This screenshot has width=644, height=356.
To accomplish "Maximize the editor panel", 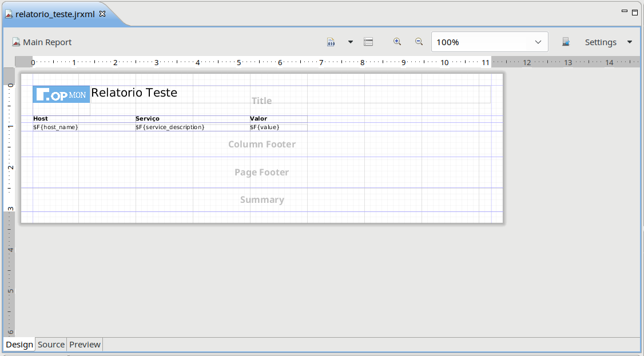I will (x=635, y=13).
